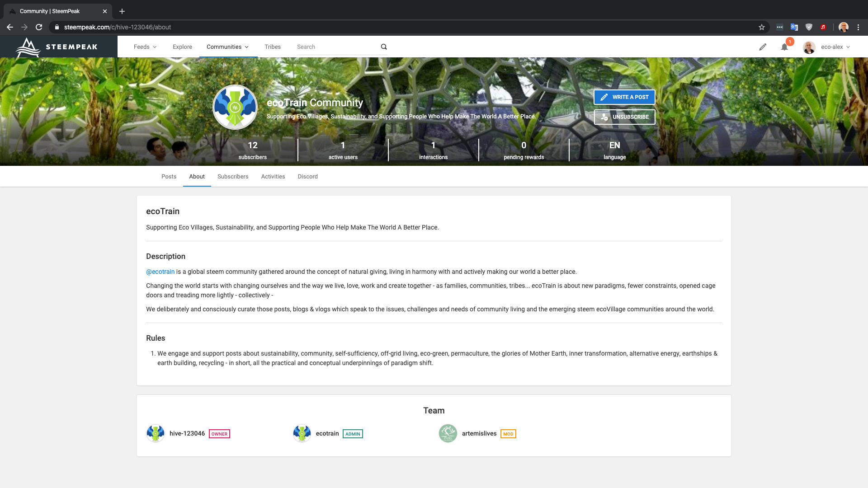The image size is (868, 488).
Task: Click the browser back arrow
Action: coord(10,27)
